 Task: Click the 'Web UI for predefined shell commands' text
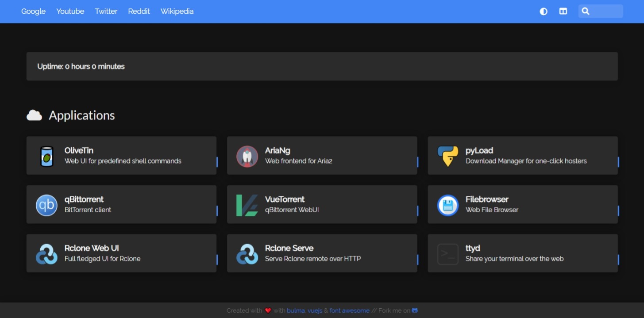pos(123,161)
